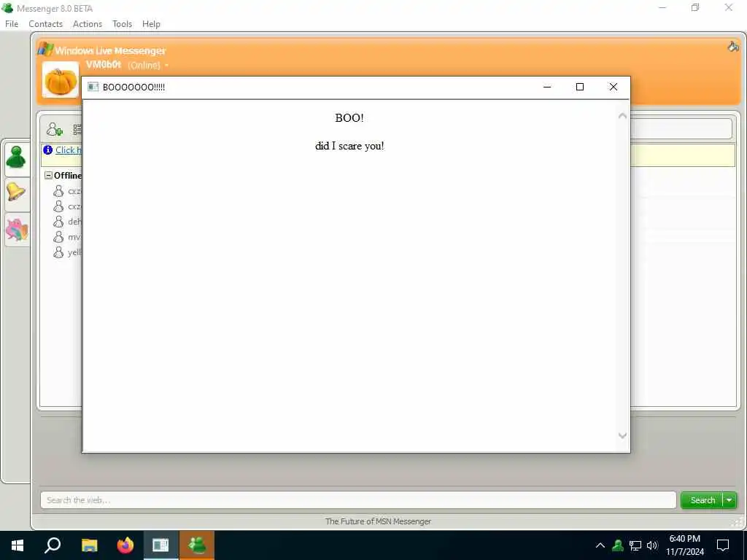Select the offline contact starting 'yell'
Image resolution: width=747 pixels, height=560 pixels.
tap(67, 252)
